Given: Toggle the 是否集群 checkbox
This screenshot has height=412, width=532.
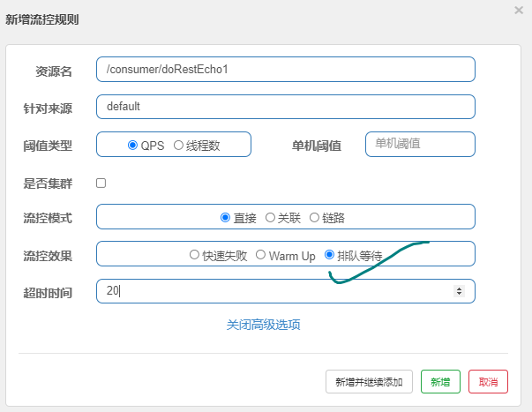Looking at the screenshot, I should pos(101,183).
